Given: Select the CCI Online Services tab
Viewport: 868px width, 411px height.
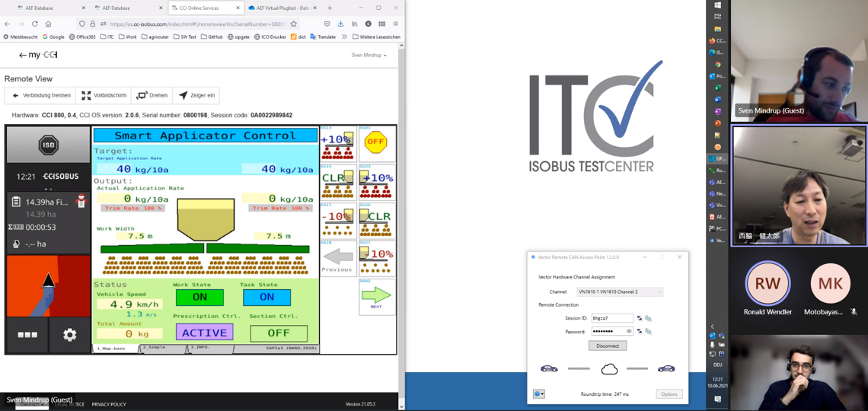Looking at the screenshot, I should (205, 8).
